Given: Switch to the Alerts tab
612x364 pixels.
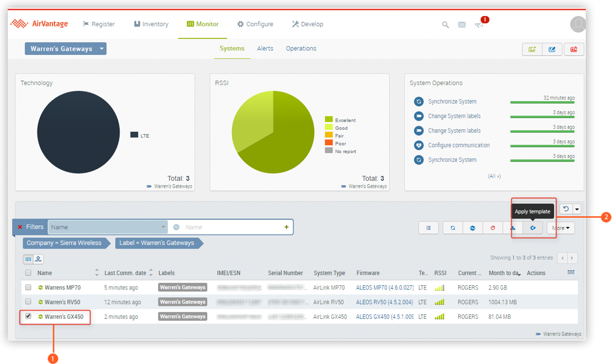Looking at the screenshot, I should point(265,49).
